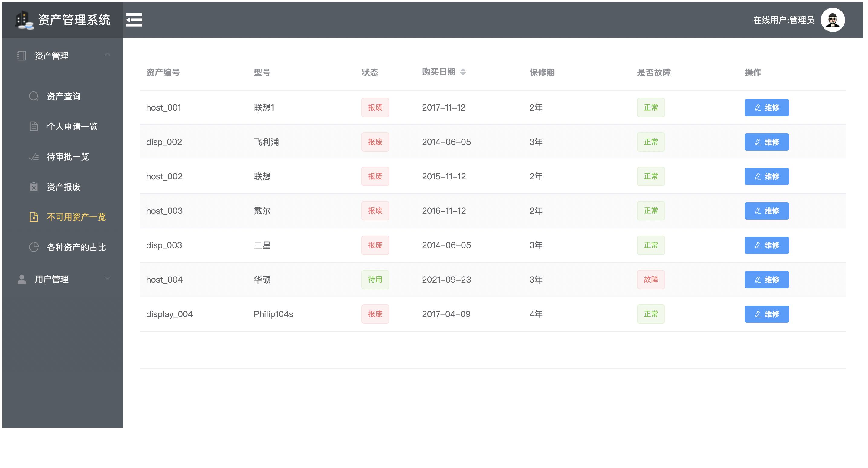Click 维修 button for host_002
Image resolution: width=868 pixels, height=468 pixels.
point(766,176)
